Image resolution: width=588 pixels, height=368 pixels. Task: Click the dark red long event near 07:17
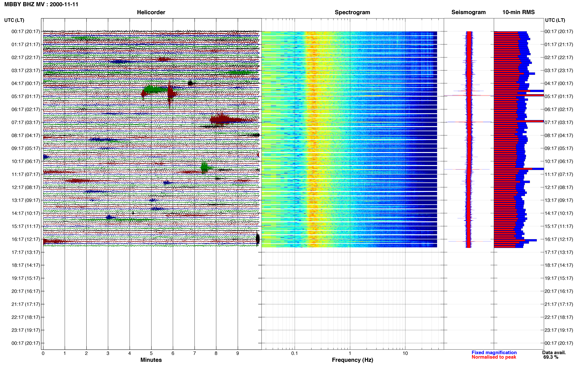pyautogui.click(x=231, y=120)
